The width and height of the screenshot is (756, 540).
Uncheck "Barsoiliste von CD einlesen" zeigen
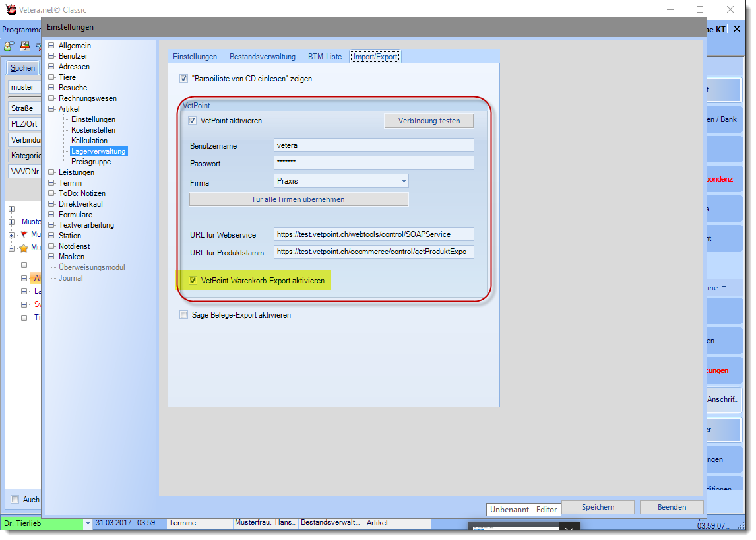(184, 79)
